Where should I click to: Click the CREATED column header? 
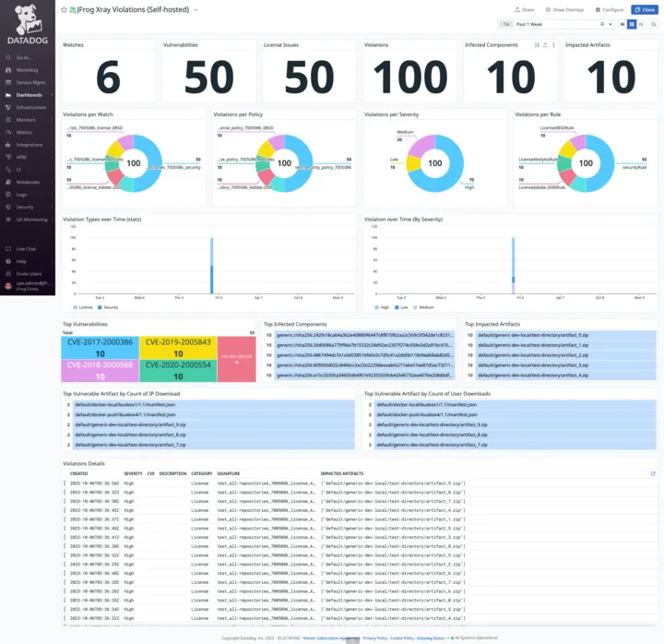click(x=78, y=473)
